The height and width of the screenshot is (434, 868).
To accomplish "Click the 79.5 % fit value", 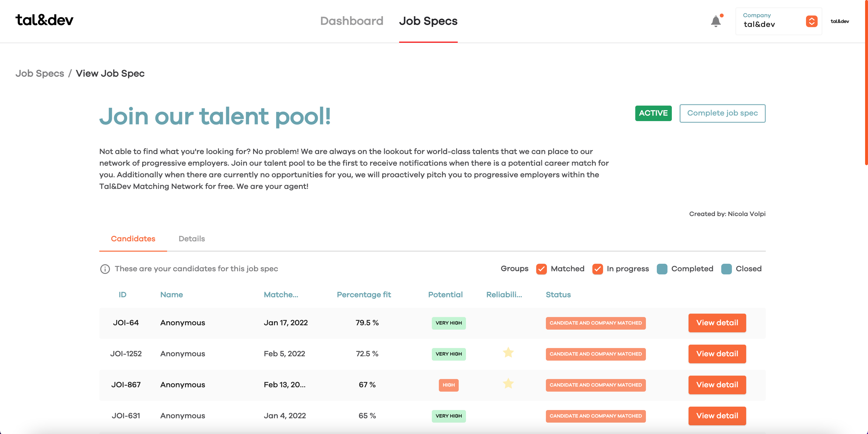I will click(x=367, y=323).
